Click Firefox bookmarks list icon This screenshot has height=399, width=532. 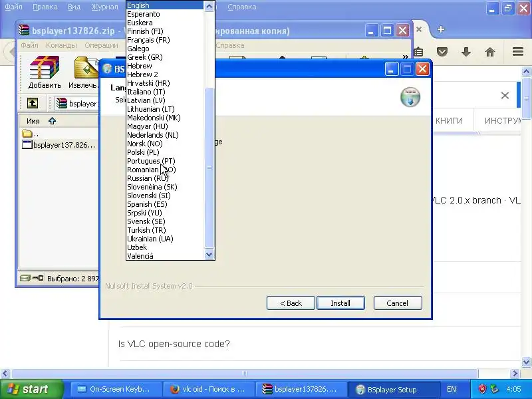coord(418,52)
